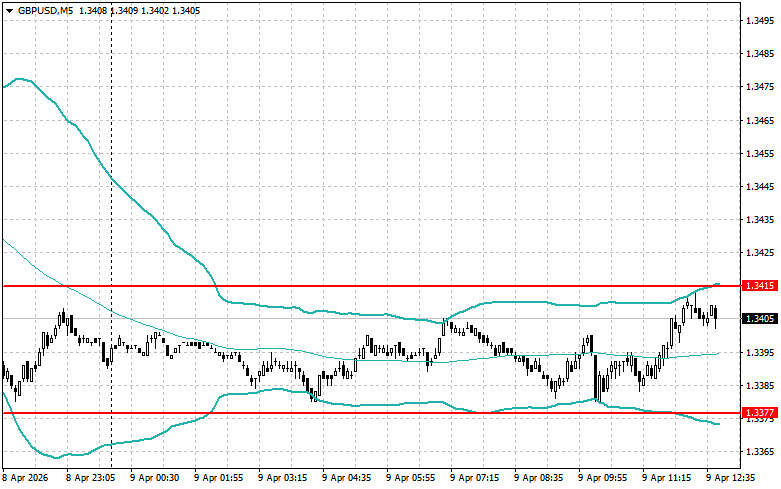Viewport: 781px width, 489px height.
Task: Click the 9 Apr 01:55 time label
Action: click(219, 478)
